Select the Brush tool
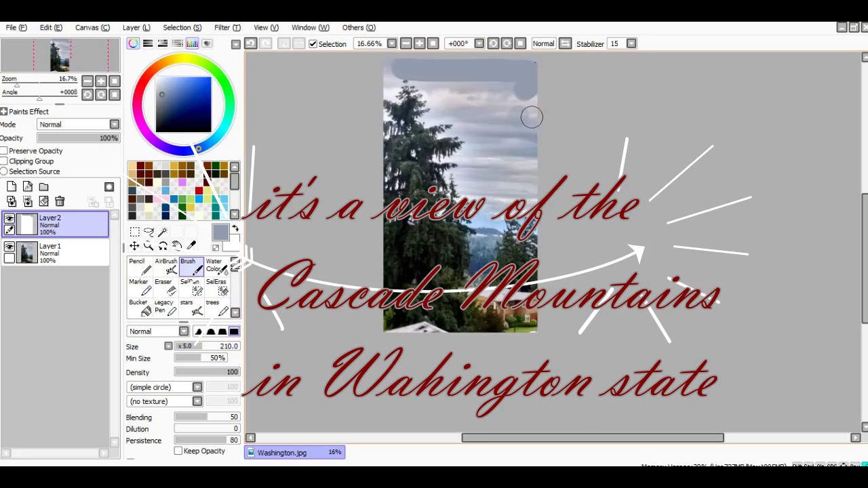The width and height of the screenshot is (868, 488). [x=192, y=266]
